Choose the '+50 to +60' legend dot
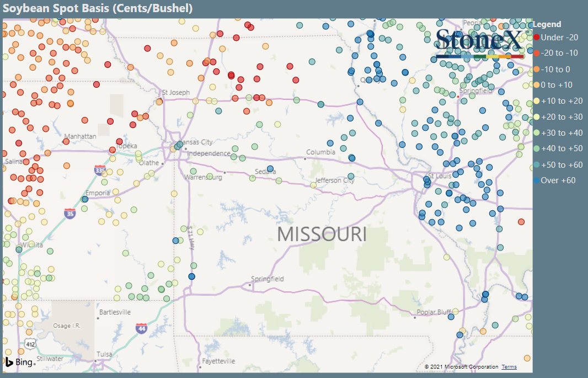Screen dimensions: 588x378 coord(536,164)
